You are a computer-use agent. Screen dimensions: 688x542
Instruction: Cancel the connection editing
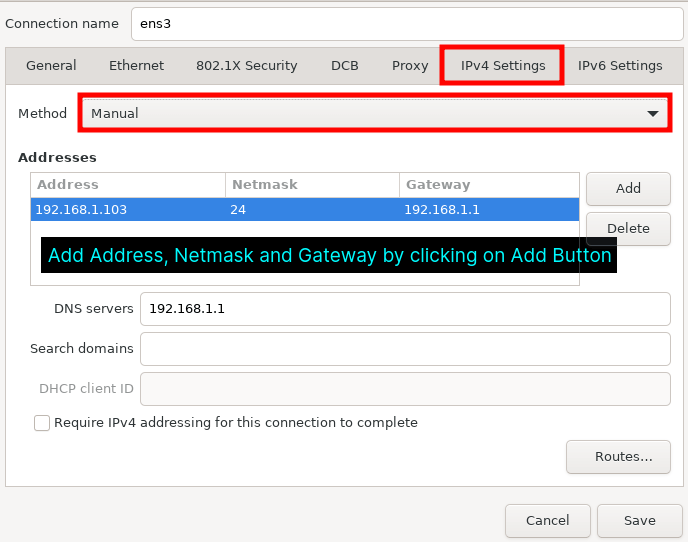(x=547, y=520)
